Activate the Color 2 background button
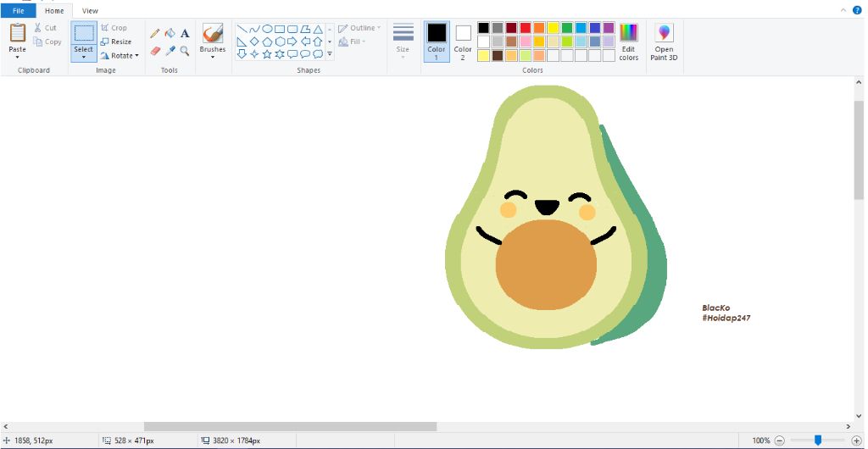The image size is (868, 449). coord(464,42)
